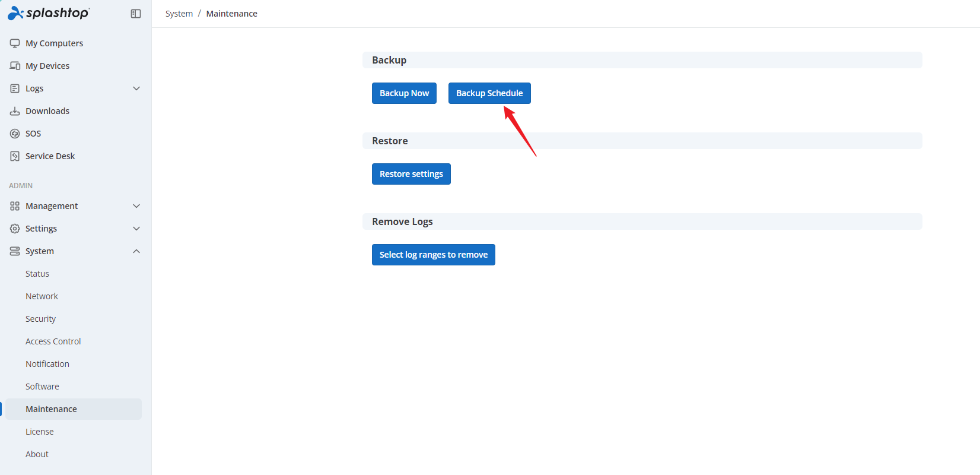Viewport: 980px width, 475px height.
Task: Click the Service Desk icon
Action: [15, 156]
